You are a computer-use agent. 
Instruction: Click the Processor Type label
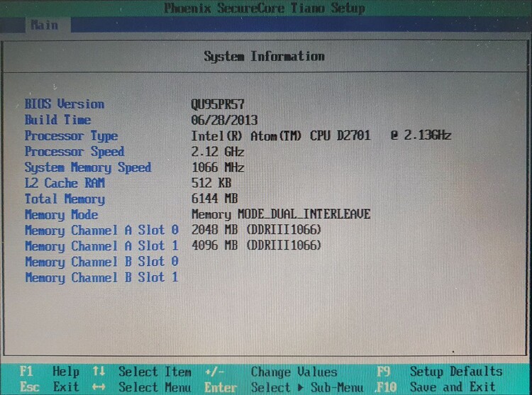tap(71, 136)
